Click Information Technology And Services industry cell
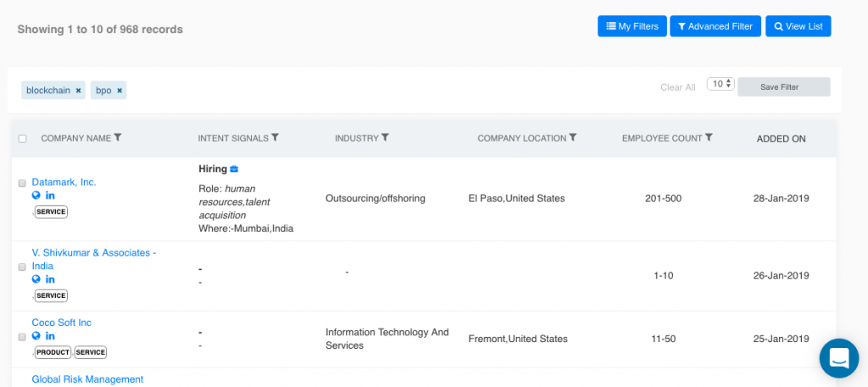This screenshot has height=387, width=868. click(387, 339)
